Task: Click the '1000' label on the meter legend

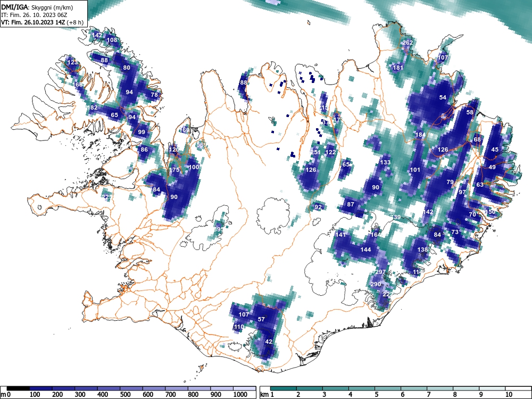Action: [240, 395]
